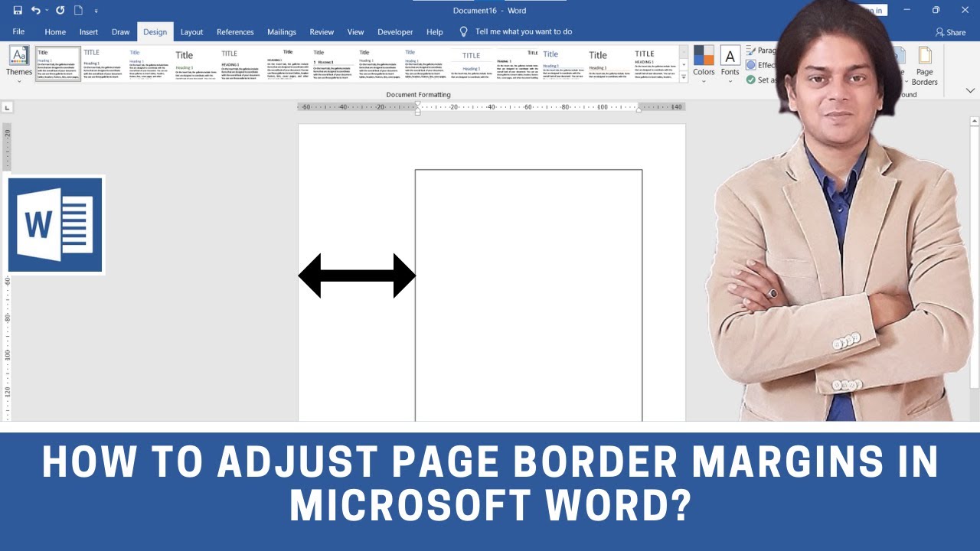Click the 'Tell me what you want to do' box
The image size is (980, 551).
[x=524, y=31]
